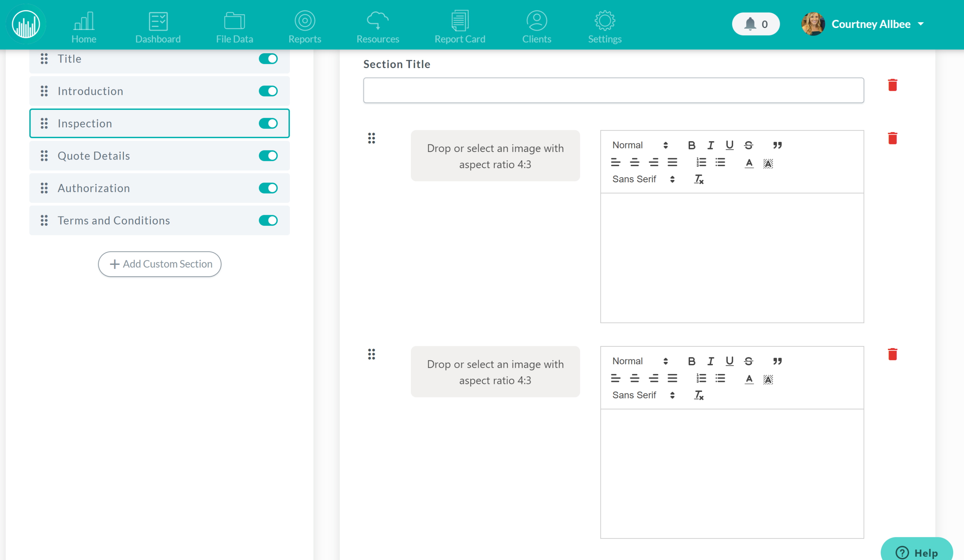Toggle italic in the second editor
Viewport: 964px width, 560px height.
click(710, 361)
